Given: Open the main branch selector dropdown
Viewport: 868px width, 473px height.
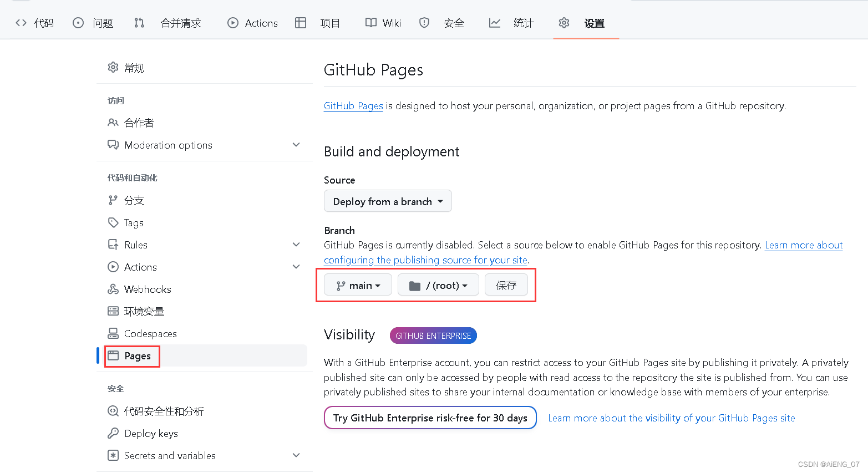Looking at the screenshot, I should pyautogui.click(x=358, y=285).
